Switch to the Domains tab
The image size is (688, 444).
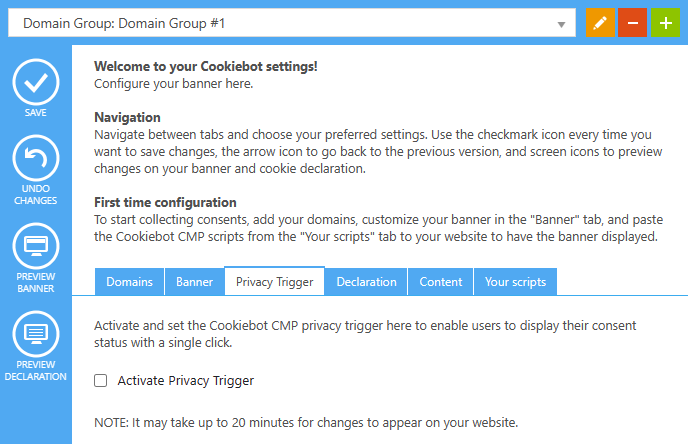coord(129,282)
